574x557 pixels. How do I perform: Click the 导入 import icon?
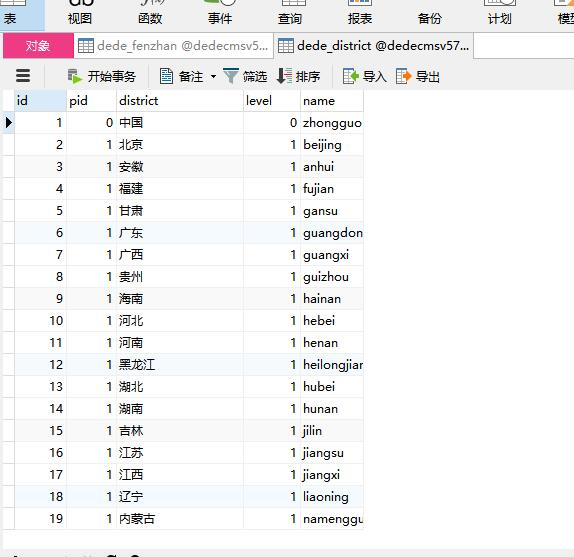[350, 76]
